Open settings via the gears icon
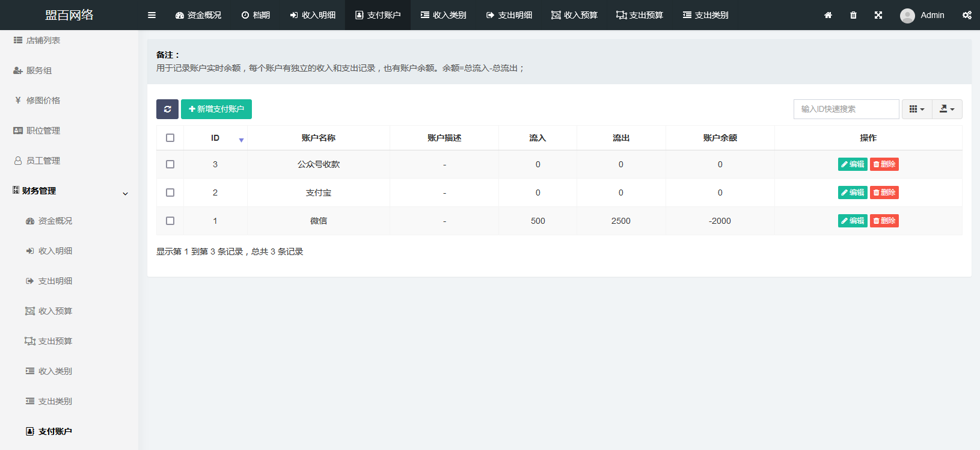 (967, 15)
